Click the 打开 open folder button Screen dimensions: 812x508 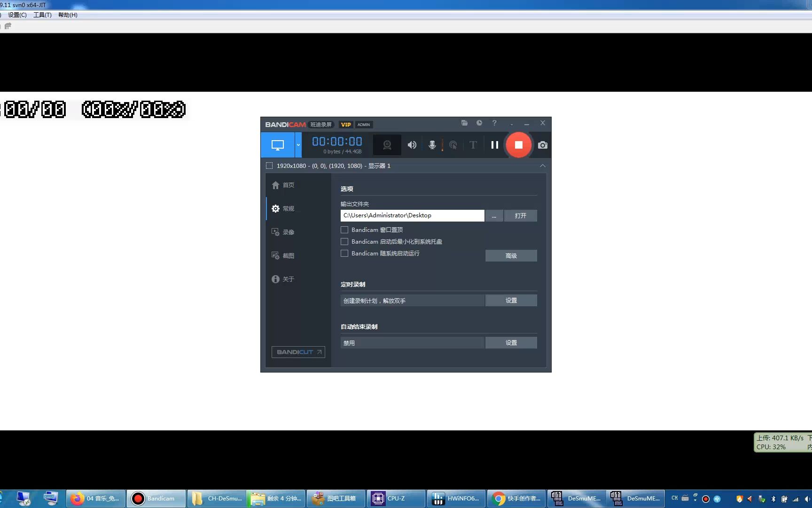[x=521, y=215]
